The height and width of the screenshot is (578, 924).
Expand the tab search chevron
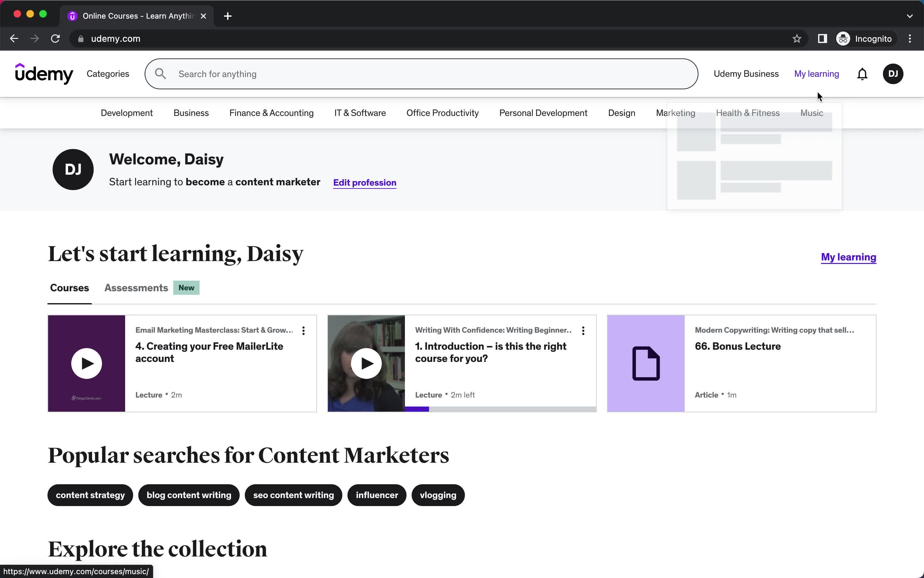(910, 16)
